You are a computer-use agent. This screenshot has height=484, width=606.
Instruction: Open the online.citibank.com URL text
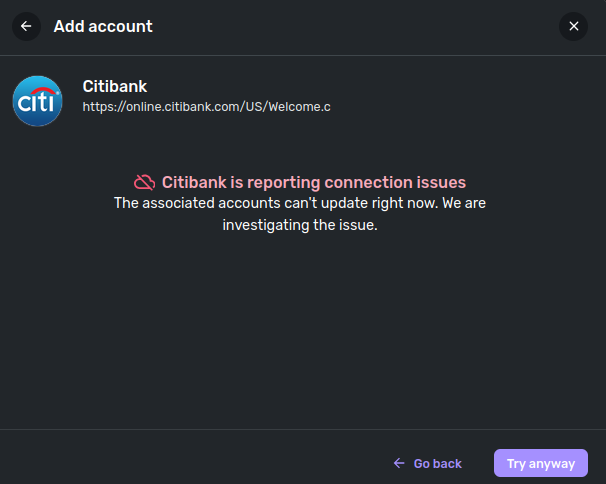click(x=206, y=107)
